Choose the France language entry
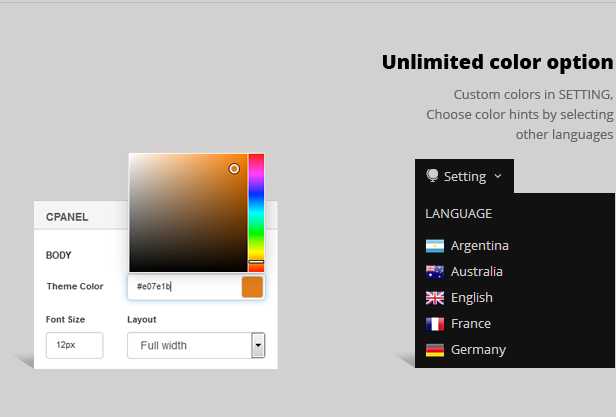The width and height of the screenshot is (616, 417). point(471,324)
